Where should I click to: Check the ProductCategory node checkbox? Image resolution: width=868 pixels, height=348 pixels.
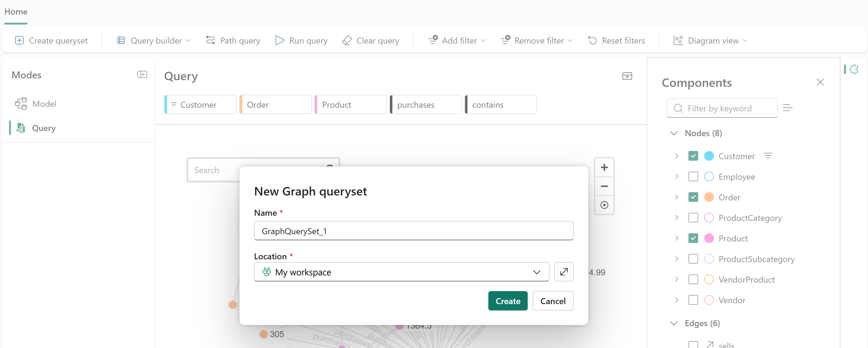pyautogui.click(x=693, y=218)
